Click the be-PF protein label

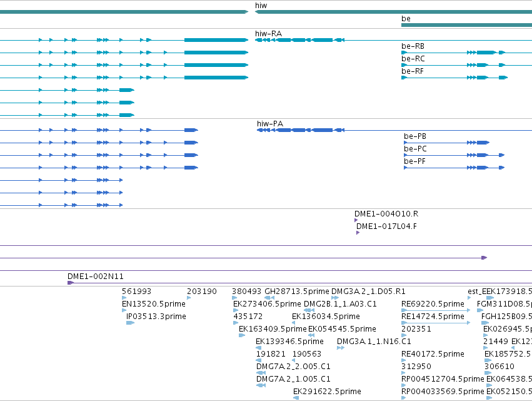click(x=414, y=161)
